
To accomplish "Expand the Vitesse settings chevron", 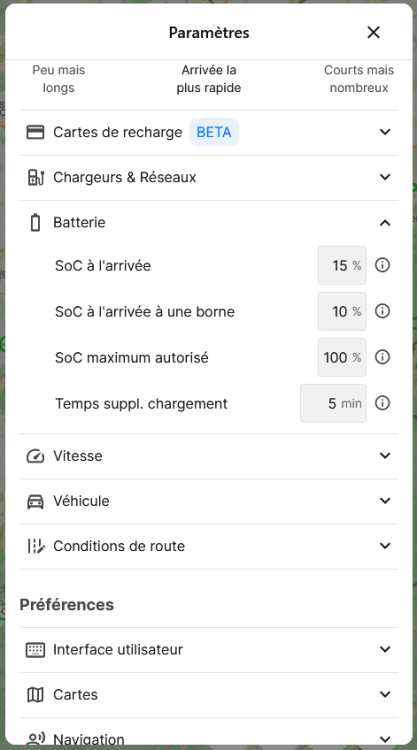I will (x=385, y=456).
